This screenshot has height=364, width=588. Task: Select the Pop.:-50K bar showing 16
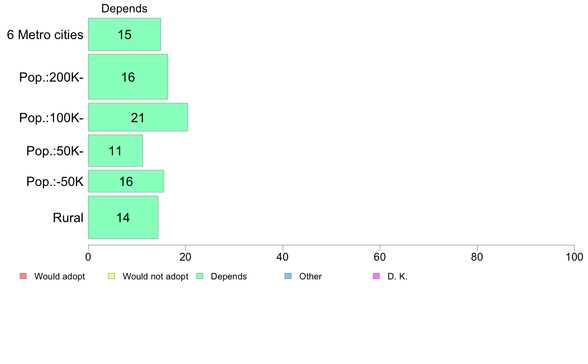pyautogui.click(x=126, y=182)
